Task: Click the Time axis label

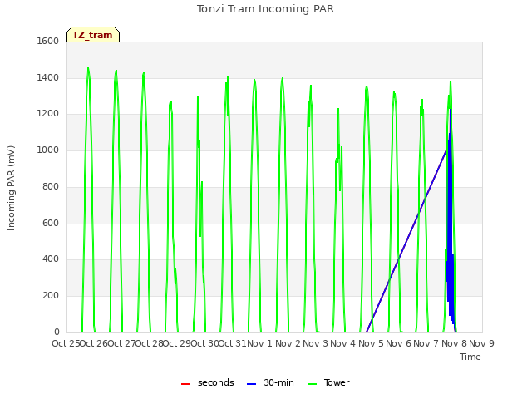Action: coord(470,357)
